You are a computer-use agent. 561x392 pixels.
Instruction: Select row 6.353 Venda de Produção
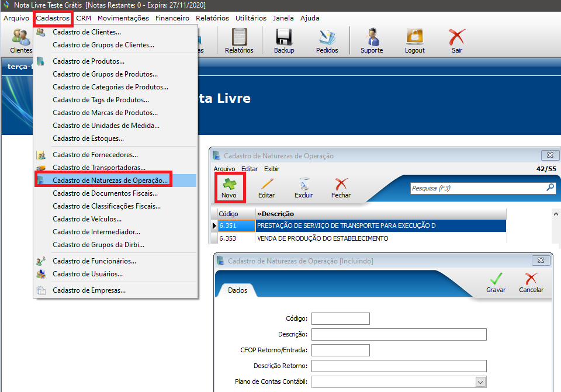(323, 238)
